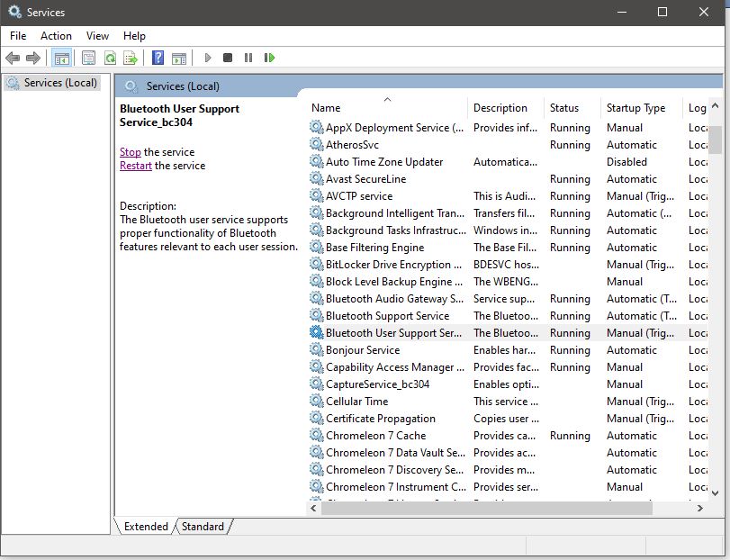Image resolution: width=730 pixels, height=560 pixels.
Task: Select the Block Level Backup Engine row
Action: point(508,281)
